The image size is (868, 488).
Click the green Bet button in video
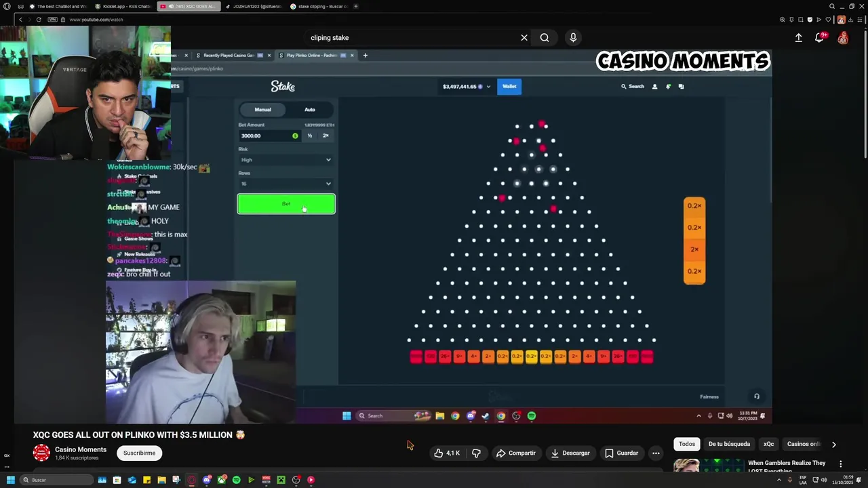(286, 204)
